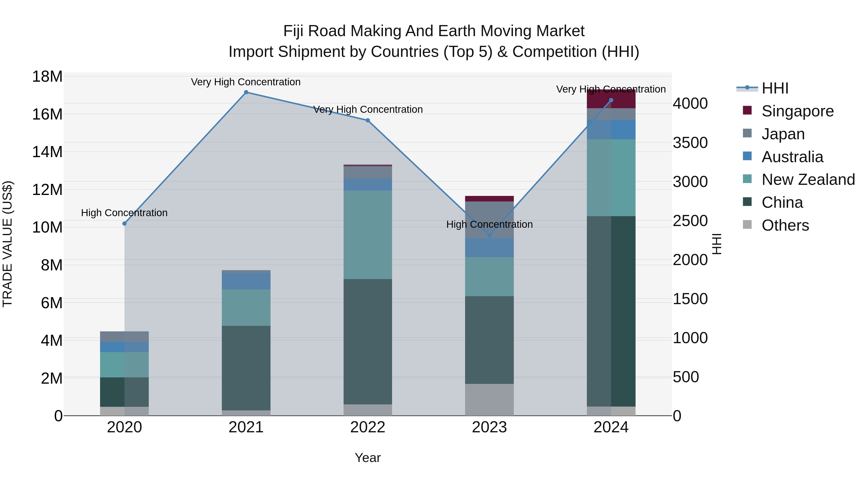The image size is (868, 488).
Task: Select the 2022 HHI data point
Action: (x=368, y=120)
